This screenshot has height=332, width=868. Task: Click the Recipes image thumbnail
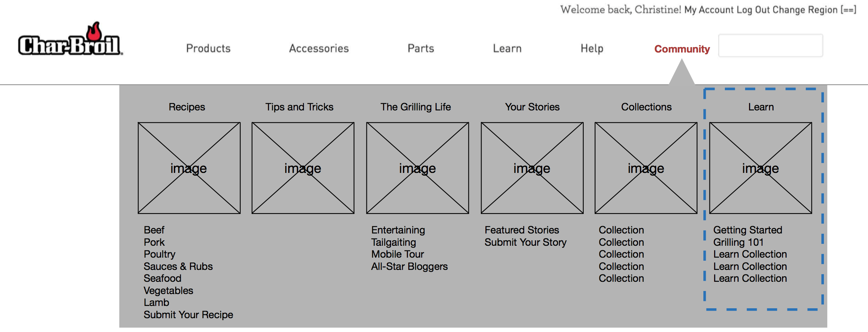coord(189,168)
